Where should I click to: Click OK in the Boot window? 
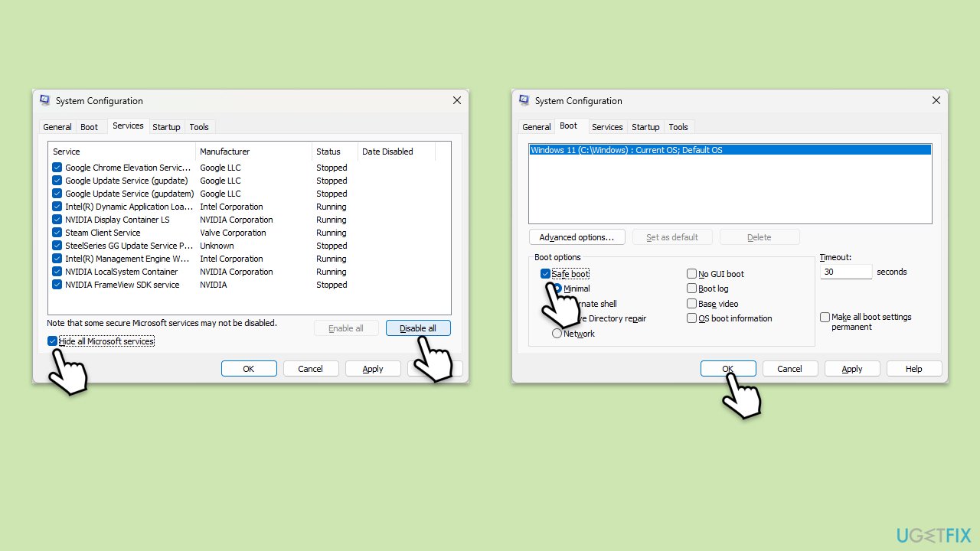728,369
